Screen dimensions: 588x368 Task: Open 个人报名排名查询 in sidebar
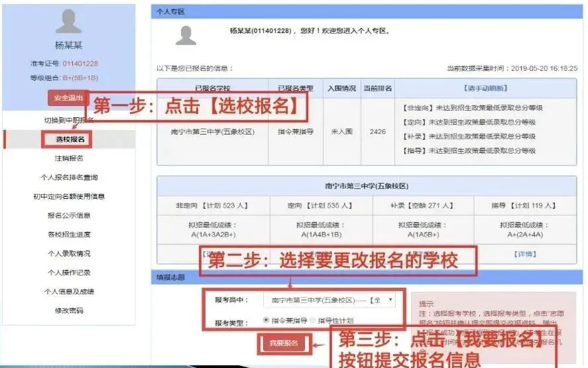[69, 178]
